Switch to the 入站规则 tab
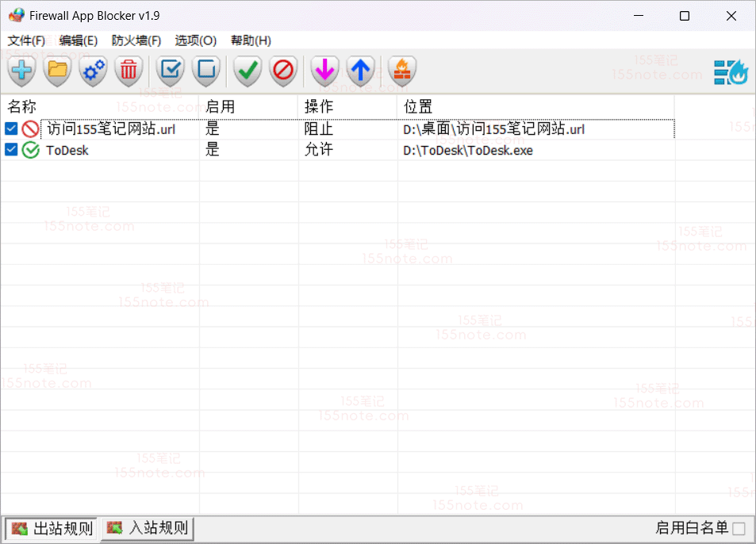This screenshot has width=756, height=544. click(x=147, y=528)
